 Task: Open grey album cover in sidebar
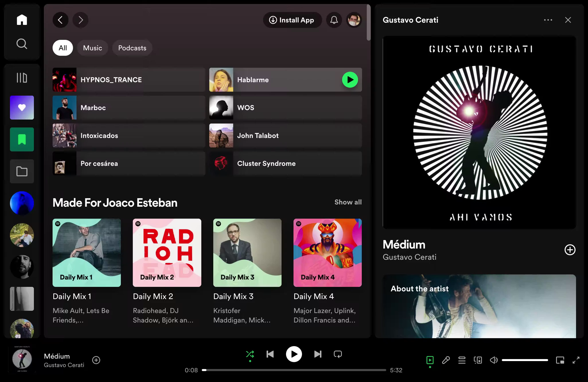click(x=22, y=299)
